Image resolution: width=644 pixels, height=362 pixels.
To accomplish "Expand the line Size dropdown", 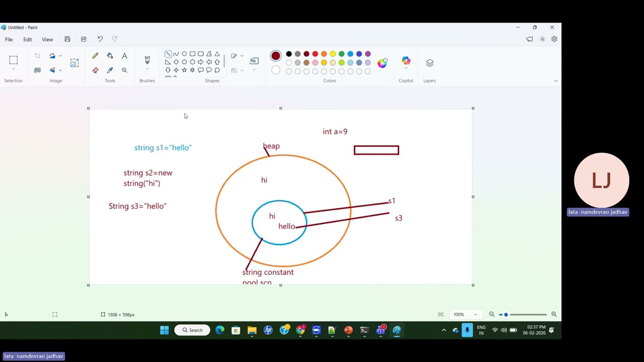I will click(x=254, y=70).
